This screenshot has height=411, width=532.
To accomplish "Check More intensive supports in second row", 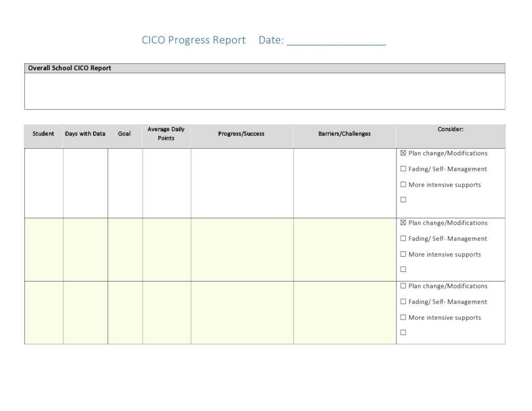I will [x=403, y=254].
